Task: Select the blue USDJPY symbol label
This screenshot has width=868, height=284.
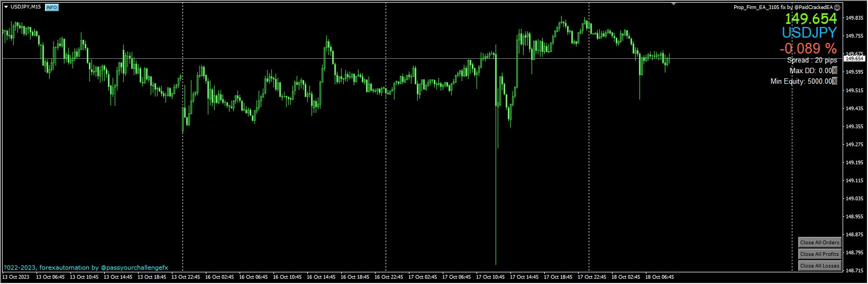Action: tap(809, 33)
